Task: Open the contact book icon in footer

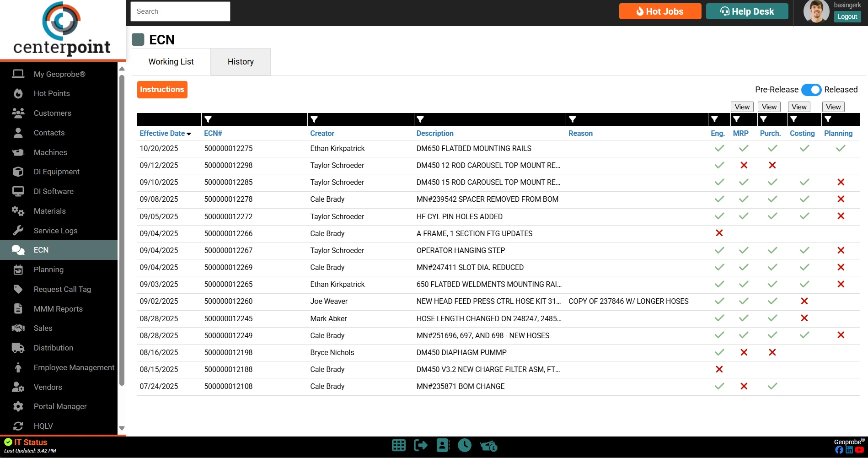Action: pos(443,445)
